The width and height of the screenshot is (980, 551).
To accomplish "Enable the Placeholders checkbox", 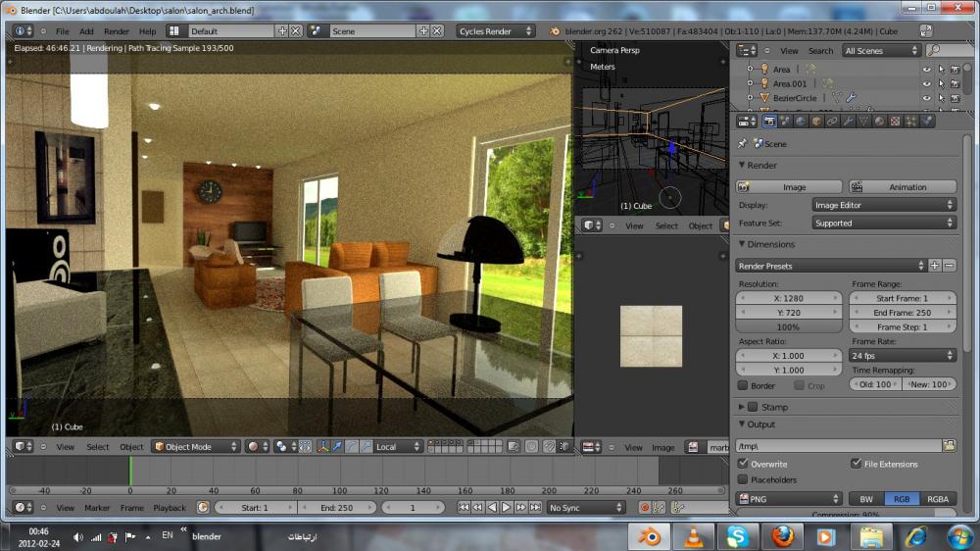I will pos(743,479).
